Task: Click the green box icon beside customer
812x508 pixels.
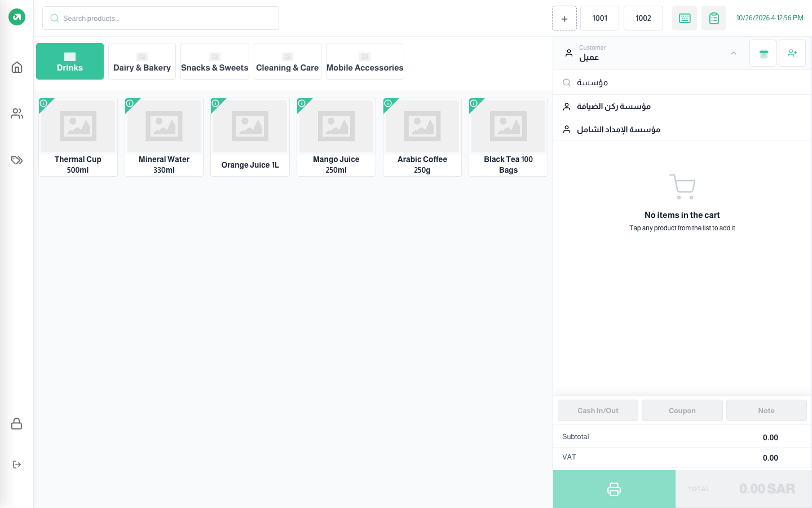Action: coord(763,53)
